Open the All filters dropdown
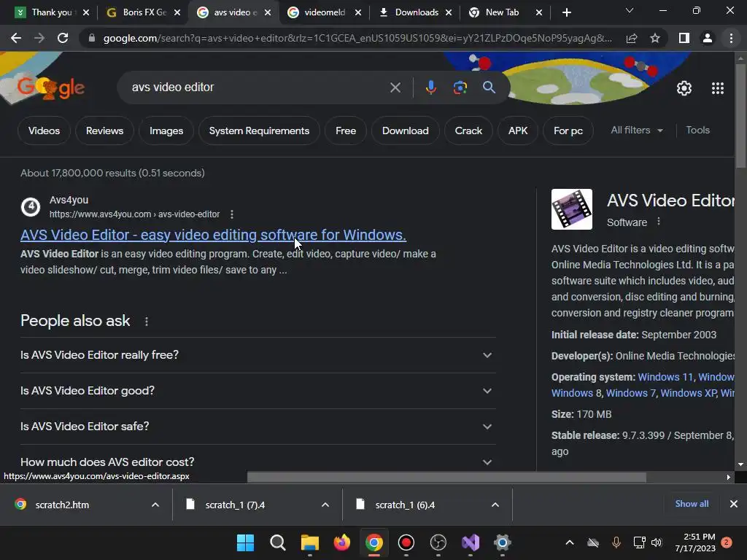The image size is (747, 560). (x=636, y=130)
